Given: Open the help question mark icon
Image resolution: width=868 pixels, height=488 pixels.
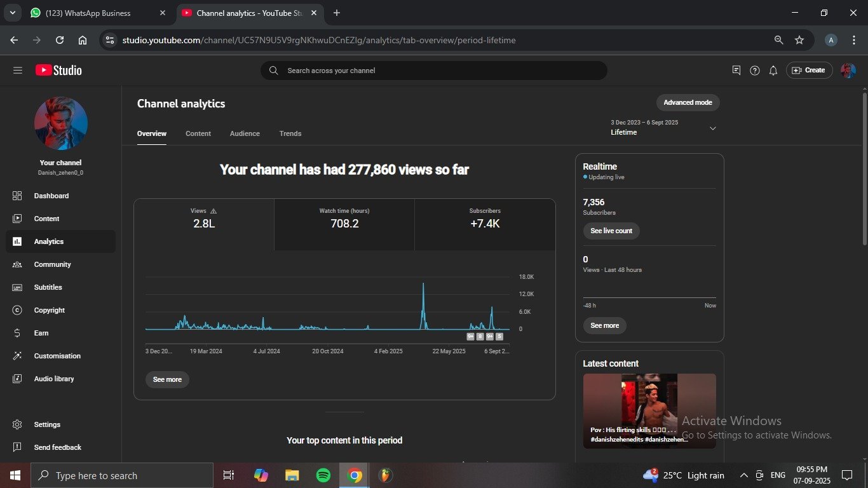Looking at the screenshot, I should click(754, 71).
